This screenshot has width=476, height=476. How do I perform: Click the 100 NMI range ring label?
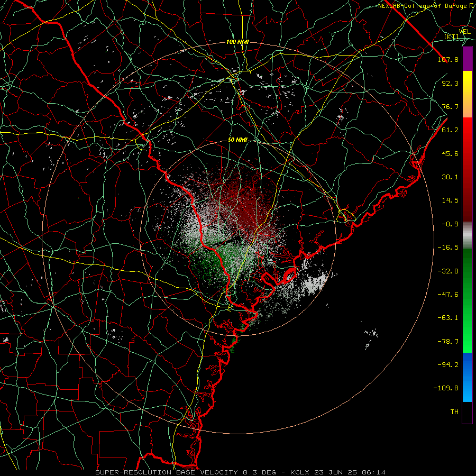tap(237, 42)
